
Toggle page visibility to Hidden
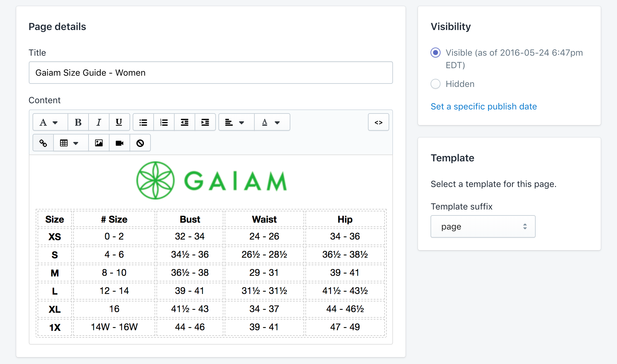[436, 83]
